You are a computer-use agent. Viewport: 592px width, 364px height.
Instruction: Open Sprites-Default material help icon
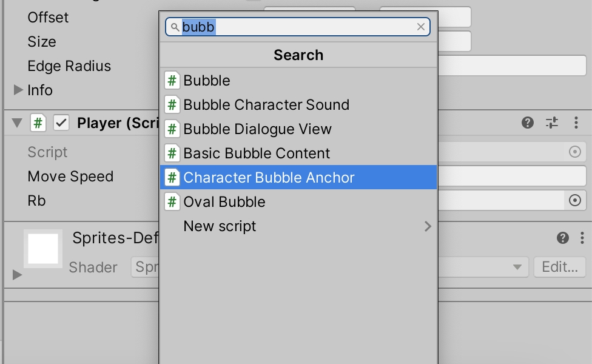[563, 238]
